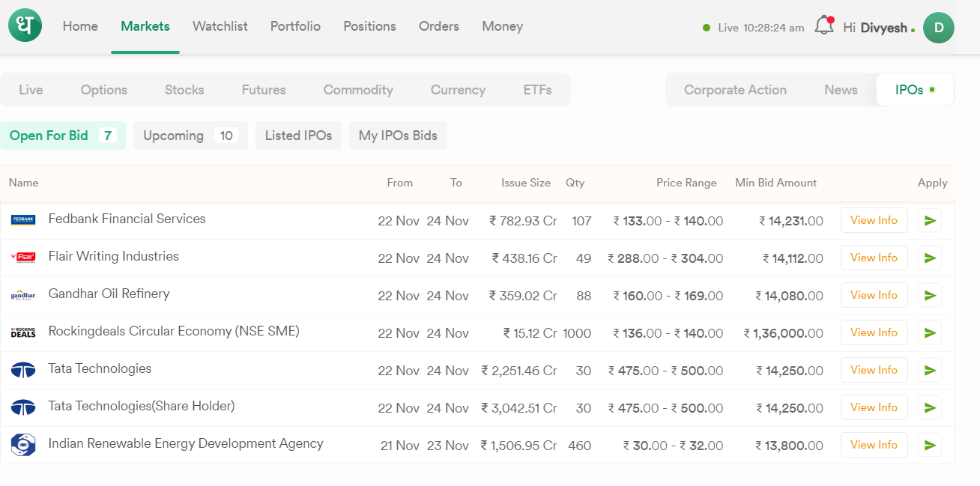Click Gandhar Oil Refinery name
This screenshot has height=486, width=980.
click(109, 294)
